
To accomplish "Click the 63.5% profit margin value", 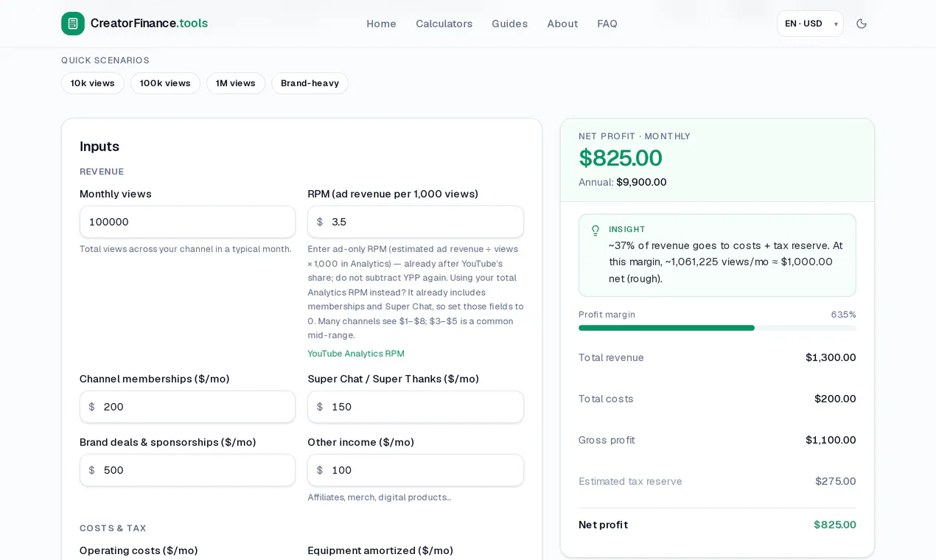I will click(844, 315).
